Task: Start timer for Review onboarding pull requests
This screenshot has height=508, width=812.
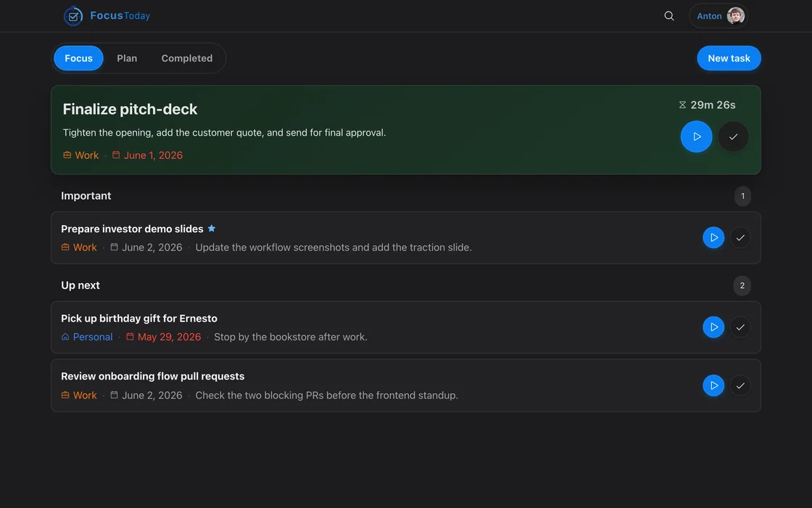Action: [x=713, y=385]
